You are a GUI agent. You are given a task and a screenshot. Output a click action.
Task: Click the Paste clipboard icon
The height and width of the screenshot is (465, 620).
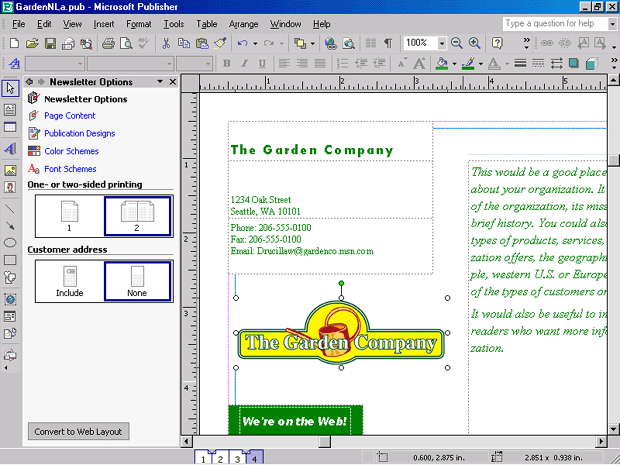click(x=202, y=43)
